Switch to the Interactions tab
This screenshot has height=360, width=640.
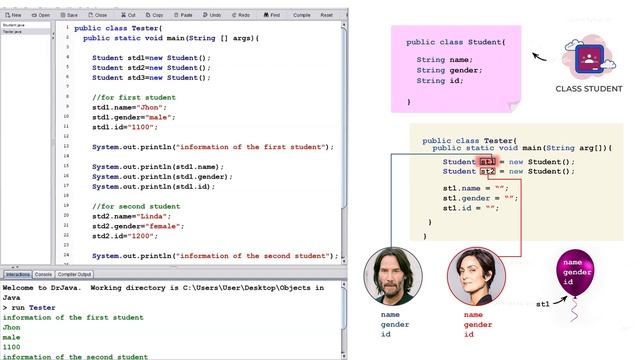[18, 274]
